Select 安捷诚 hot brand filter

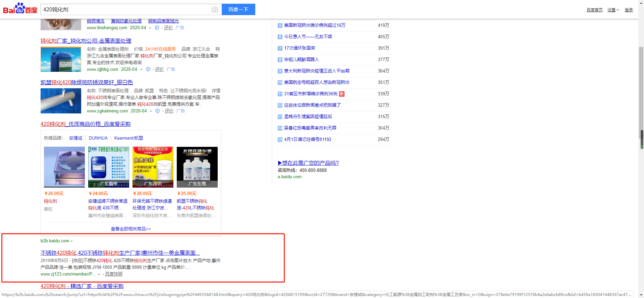75,138
